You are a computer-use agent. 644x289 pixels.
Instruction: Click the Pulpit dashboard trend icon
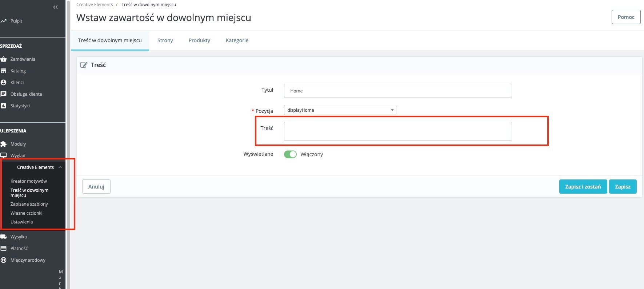(x=4, y=21)
